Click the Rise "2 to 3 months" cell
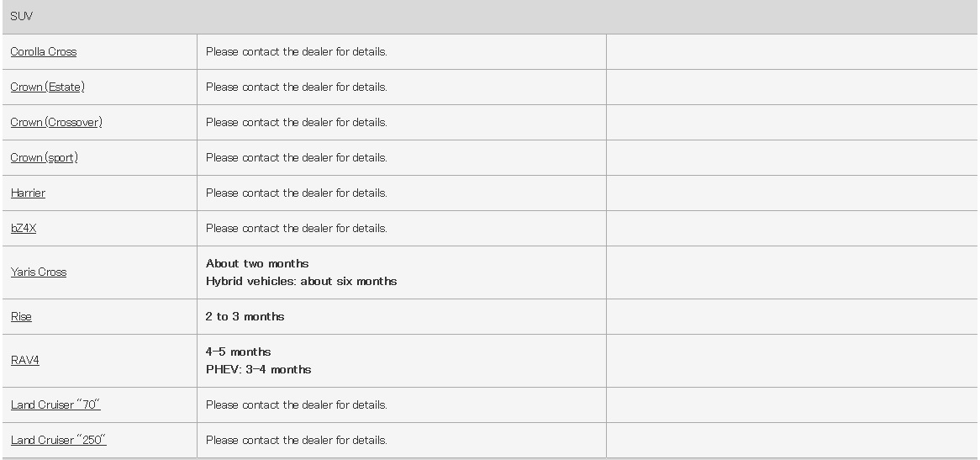 [245, 317]
